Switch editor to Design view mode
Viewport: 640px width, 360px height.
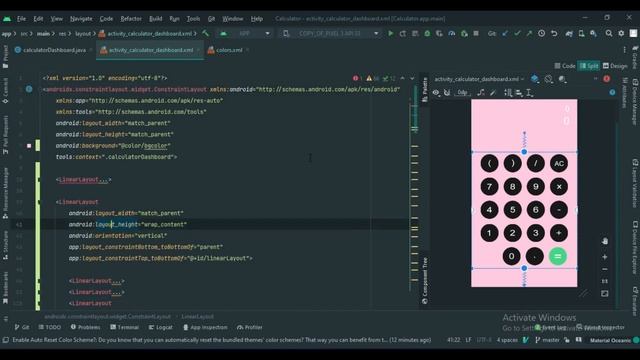click(615, 66)
